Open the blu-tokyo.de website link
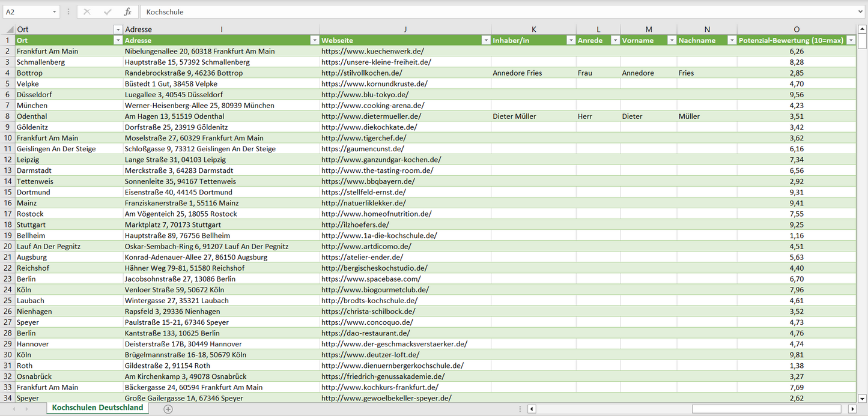Image resolution: width=868 pixels, height=416 pixels. (365, 95)
